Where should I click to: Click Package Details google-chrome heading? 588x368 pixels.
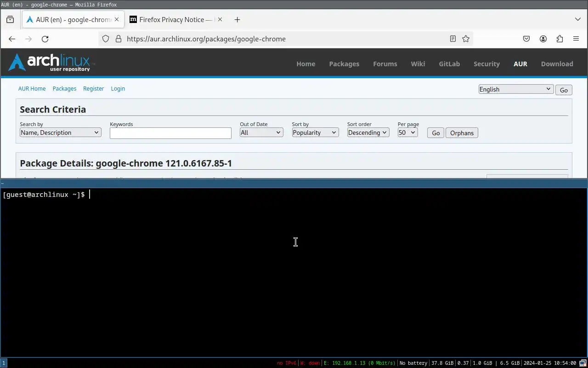(x=126, y=163)
